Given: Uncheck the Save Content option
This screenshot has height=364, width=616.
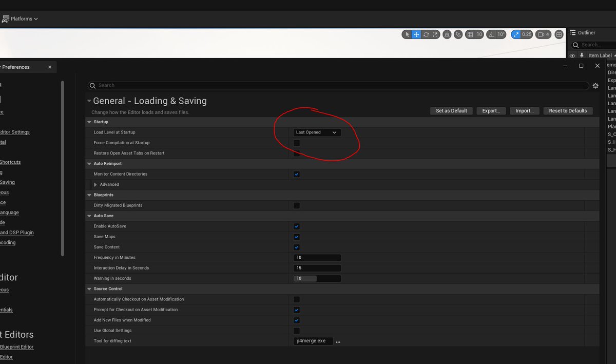Looking at the screenshot, I should pos(297,247).
